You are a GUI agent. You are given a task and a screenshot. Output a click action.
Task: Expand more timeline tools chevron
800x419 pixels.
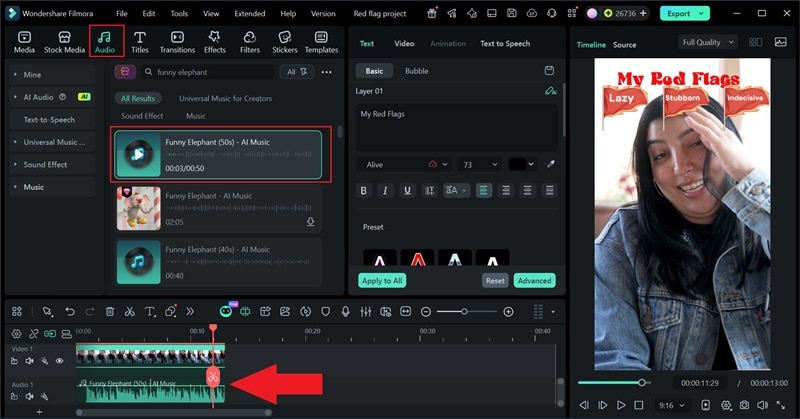coord(190,311)
